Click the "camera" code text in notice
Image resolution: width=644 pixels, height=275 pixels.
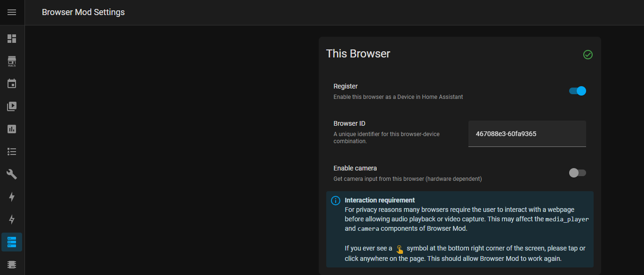(x=369, y=229)
